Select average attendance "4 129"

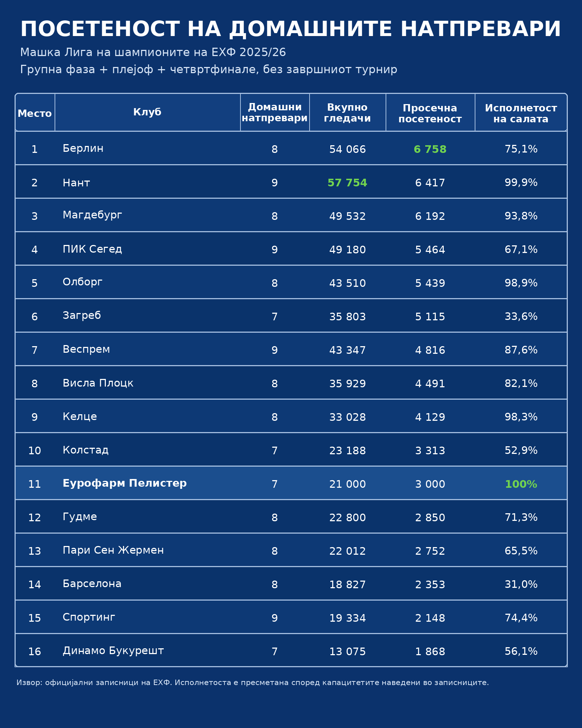click(x=430, y=417)
